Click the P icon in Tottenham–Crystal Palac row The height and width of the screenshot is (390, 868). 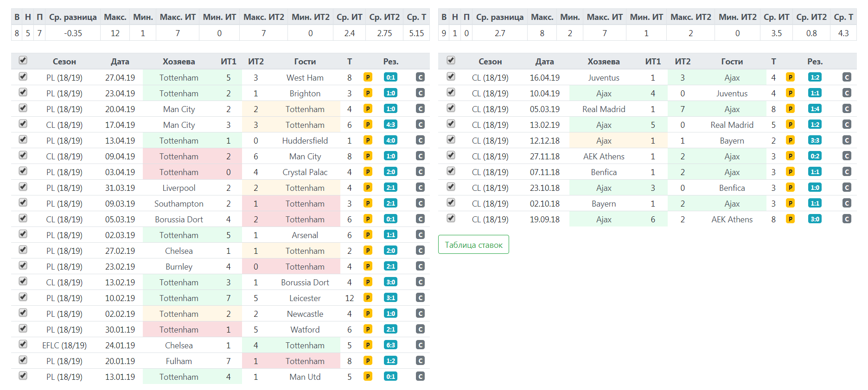pyautogui.click(x=368, y=172)
